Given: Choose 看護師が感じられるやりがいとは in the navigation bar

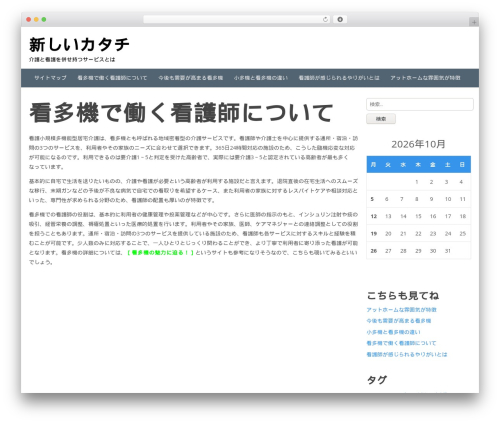Looking at the screenshot, I should [x=339, y=78].
